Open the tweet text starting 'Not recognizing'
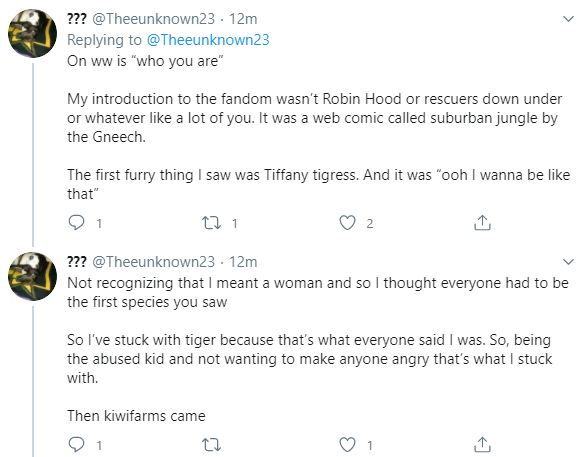Image resolution: width=577 pixels, height=457 pixels. pyautogui.click(x=318, y=349)
